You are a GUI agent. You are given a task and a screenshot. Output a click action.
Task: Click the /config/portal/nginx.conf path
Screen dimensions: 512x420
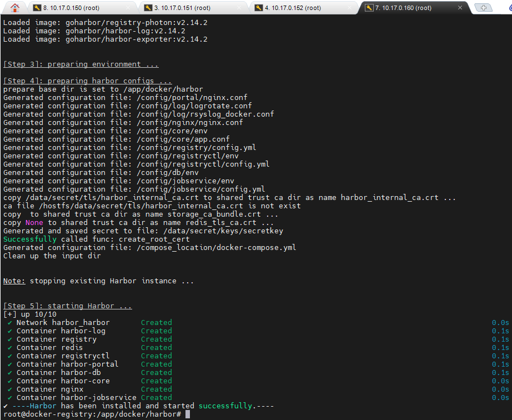pyautogui.click(x=192, y=98)
